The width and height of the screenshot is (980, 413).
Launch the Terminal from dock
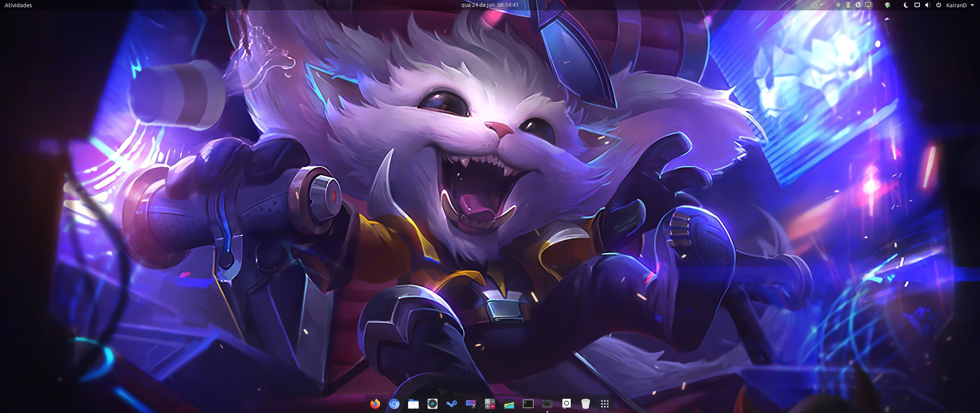click(x=528, y=404)
